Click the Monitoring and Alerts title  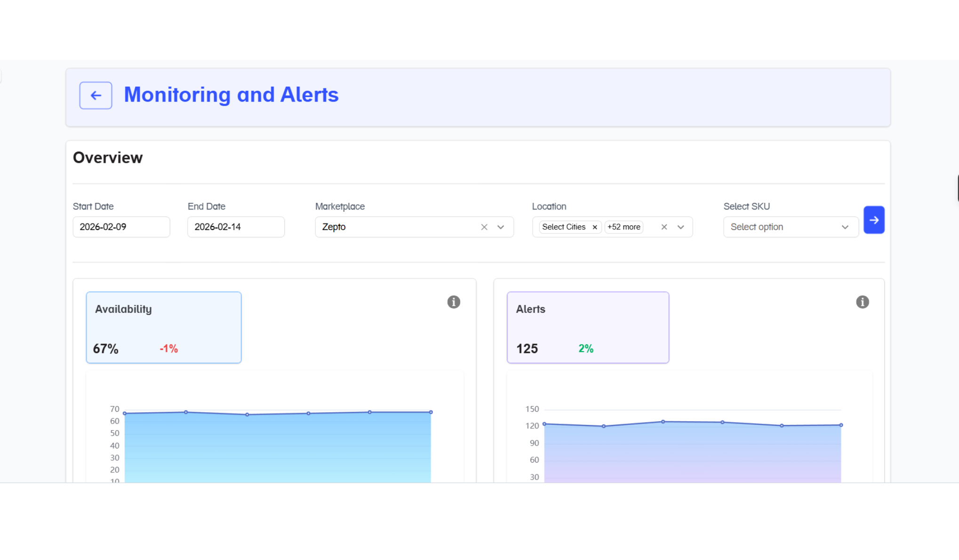click(x=231, y=95)
